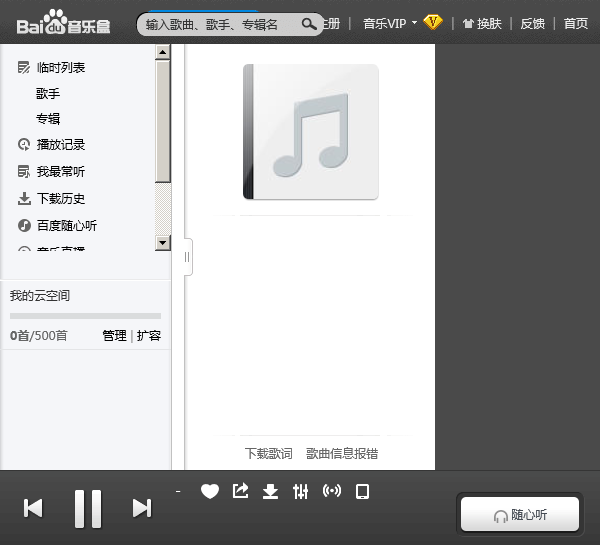Screen dimensions: 600x545
Task: Click the 随心听 headphone button
Action: (x=520, y=514)
